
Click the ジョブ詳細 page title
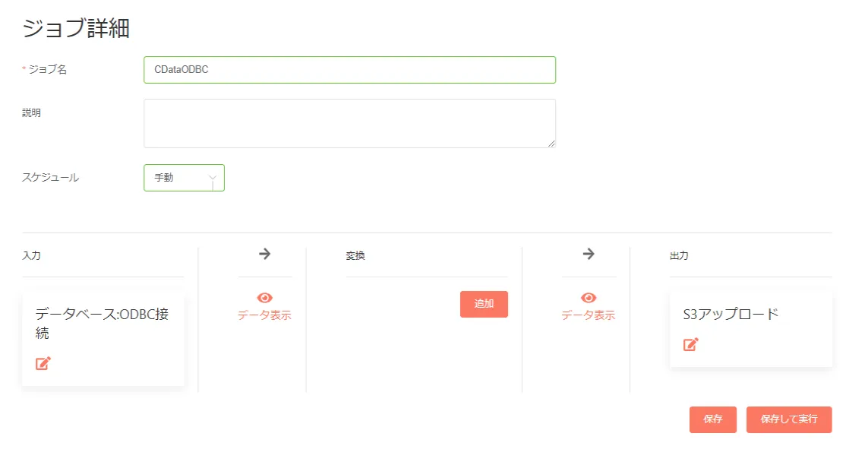pos(76,28)
